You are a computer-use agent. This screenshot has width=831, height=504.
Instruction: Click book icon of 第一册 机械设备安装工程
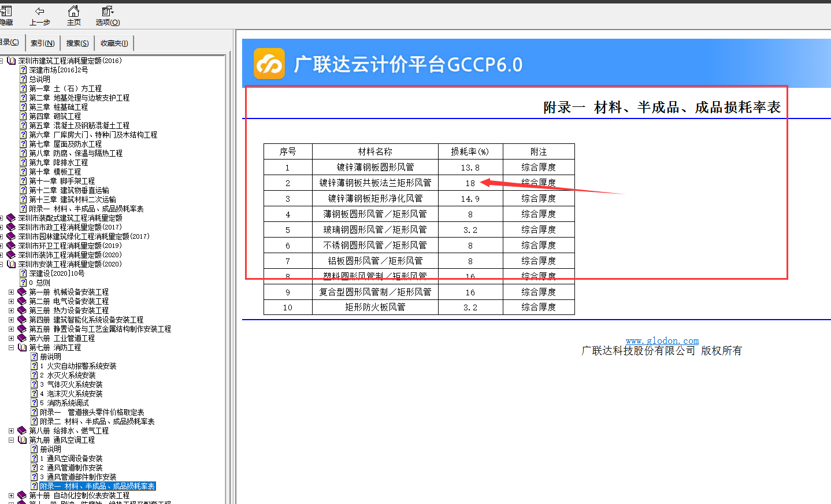point(22,292)
